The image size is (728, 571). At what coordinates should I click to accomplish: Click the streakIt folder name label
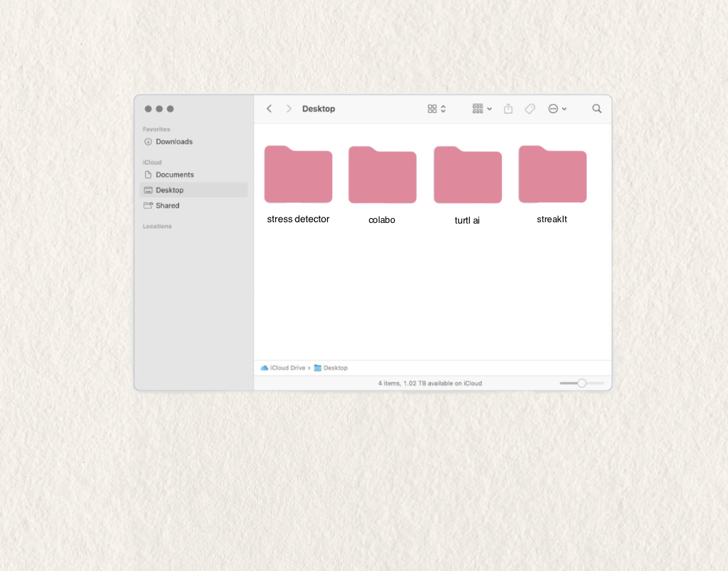[552, 220]
